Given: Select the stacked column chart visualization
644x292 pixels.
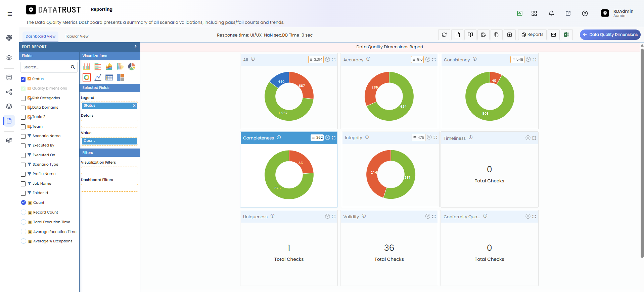Looking at the screenshot, I should [x=109, y=67].
